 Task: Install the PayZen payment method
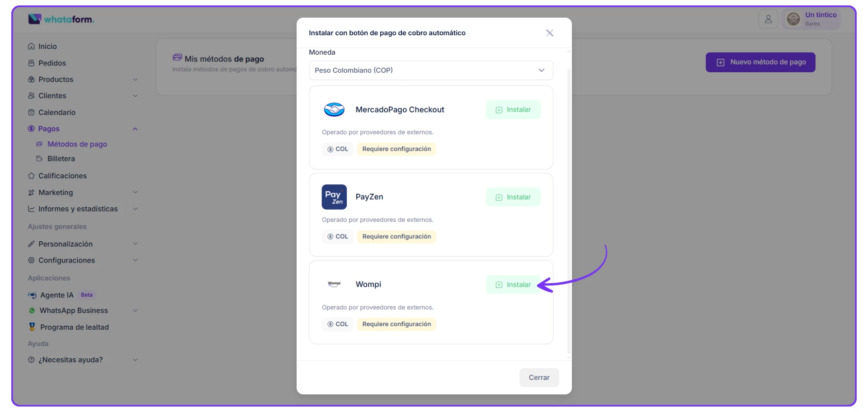coord(513,197)
